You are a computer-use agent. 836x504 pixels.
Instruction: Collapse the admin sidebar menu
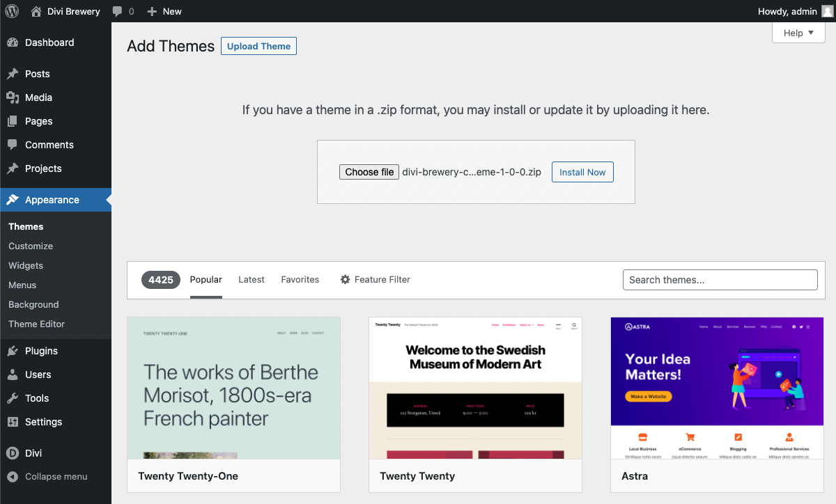tap(56, 477)
